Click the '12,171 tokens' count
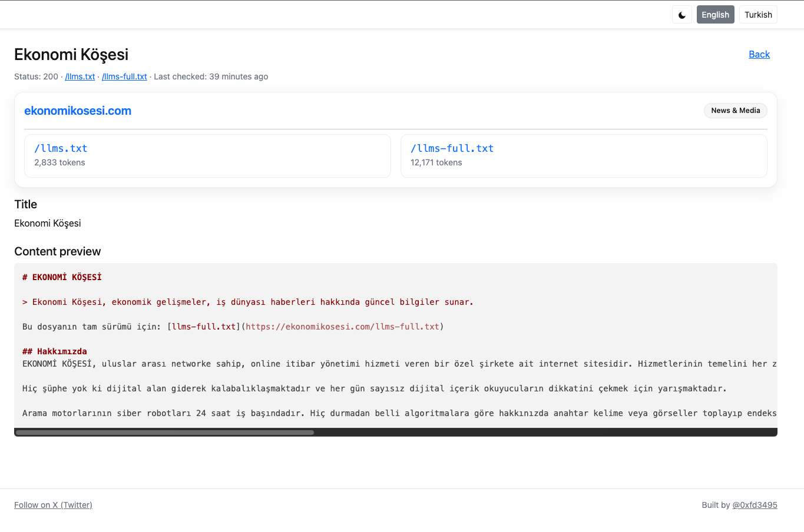This screenshot has width=804, height=532. (x=436, y=162)
